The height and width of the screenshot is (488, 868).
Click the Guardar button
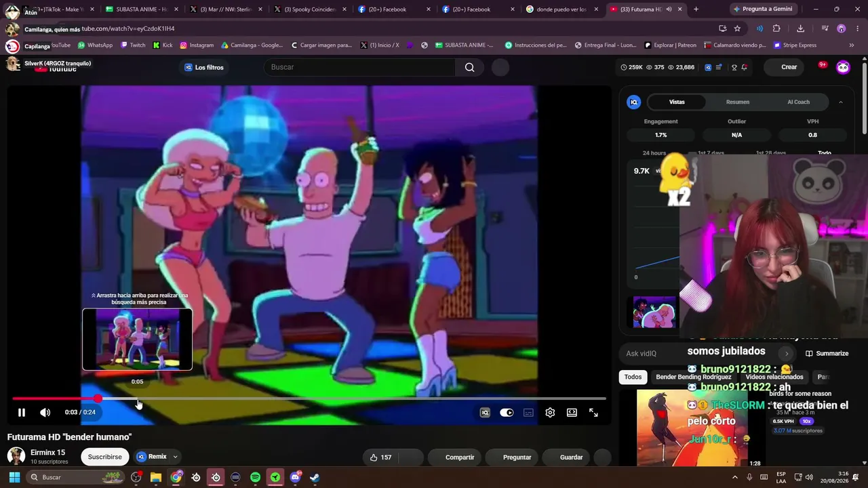click(566, 457)
